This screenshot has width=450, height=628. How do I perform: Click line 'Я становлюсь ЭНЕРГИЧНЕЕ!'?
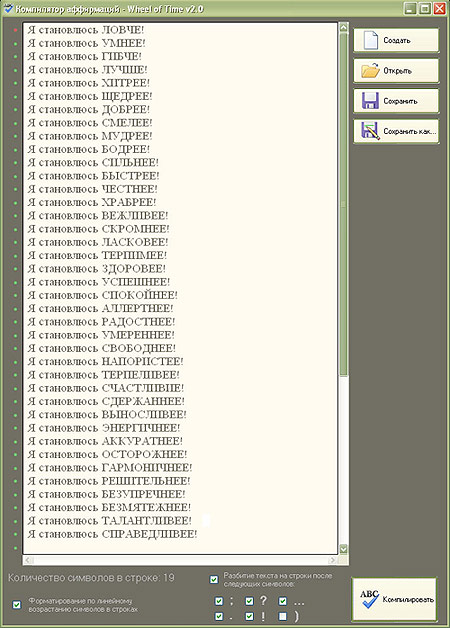[104, 428]
